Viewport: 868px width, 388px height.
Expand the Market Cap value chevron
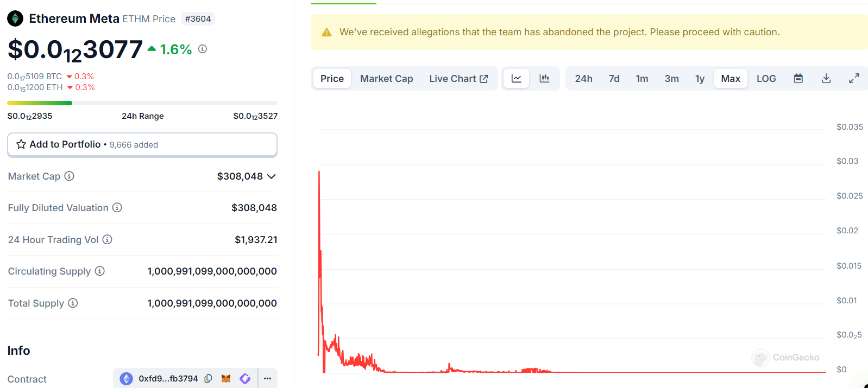click(x=272, y=176)
